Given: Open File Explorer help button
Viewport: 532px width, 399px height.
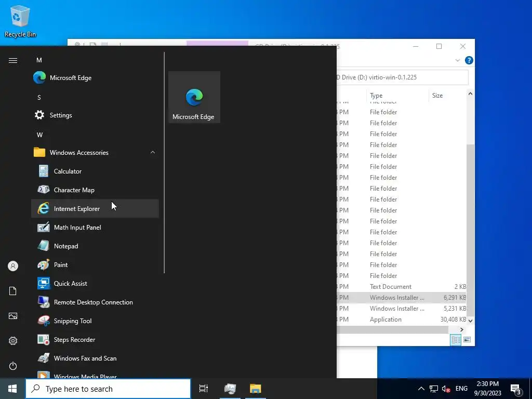Looking at the screenshot, I should tap(469, 60).
